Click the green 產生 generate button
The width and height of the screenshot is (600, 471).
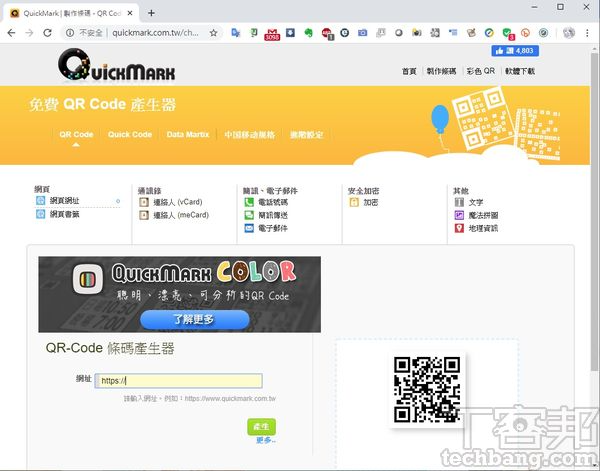(x=261, y=427)
